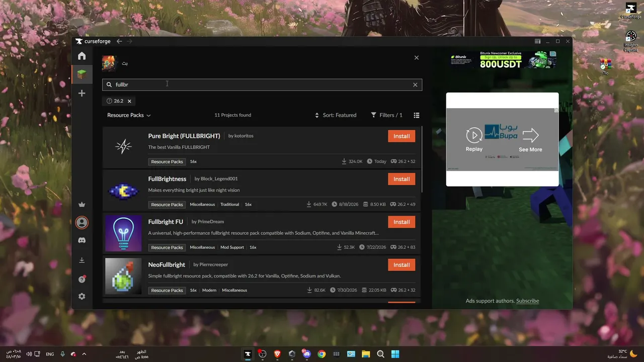Open the Bitunix 800USDT banner ad

click(x=503, y=60)
